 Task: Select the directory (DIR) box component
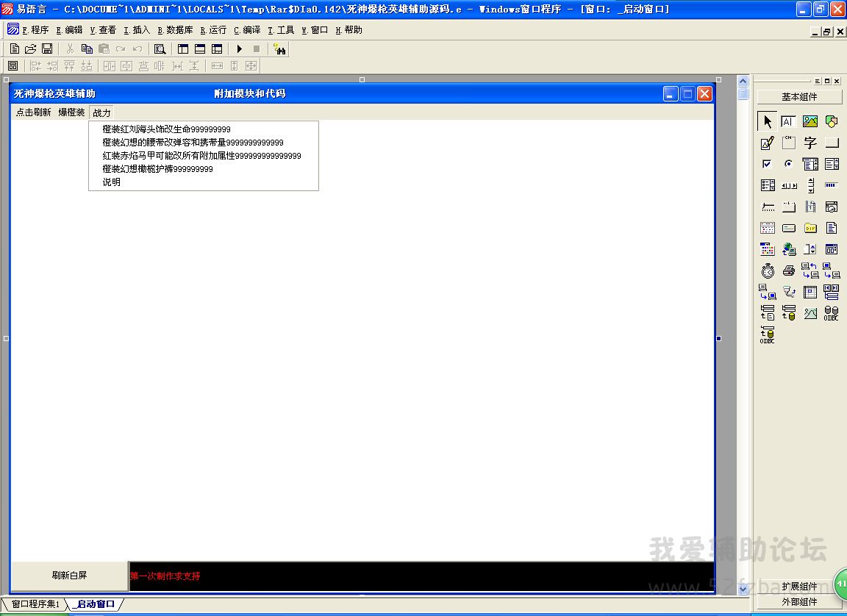tap(810, 228)
